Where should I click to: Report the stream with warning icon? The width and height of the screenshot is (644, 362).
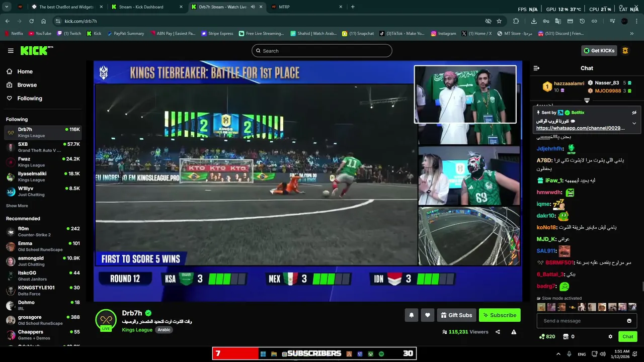(x=514, y=332)
